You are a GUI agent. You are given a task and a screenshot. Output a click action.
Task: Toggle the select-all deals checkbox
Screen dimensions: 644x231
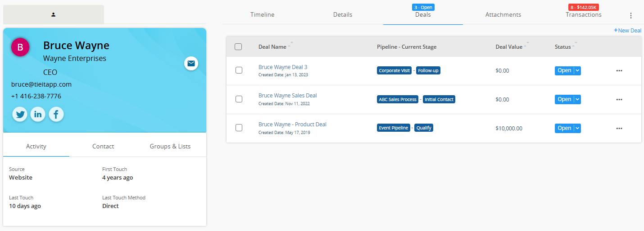(238, 46)
